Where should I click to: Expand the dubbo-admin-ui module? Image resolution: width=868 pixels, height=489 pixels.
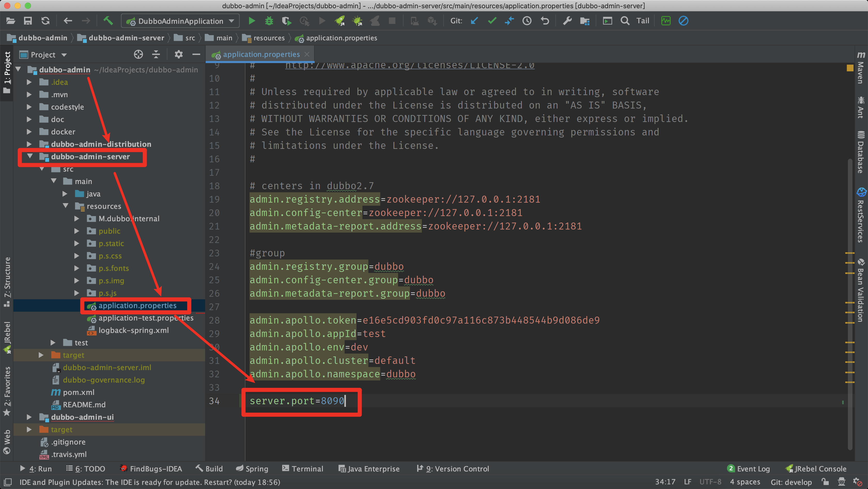(x=29, y=417)
